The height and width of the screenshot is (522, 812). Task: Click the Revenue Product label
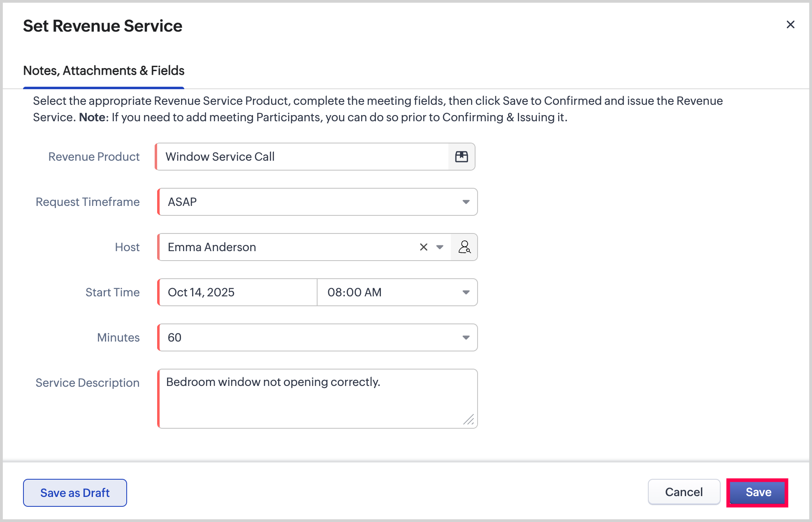click(x=94, y=157)
